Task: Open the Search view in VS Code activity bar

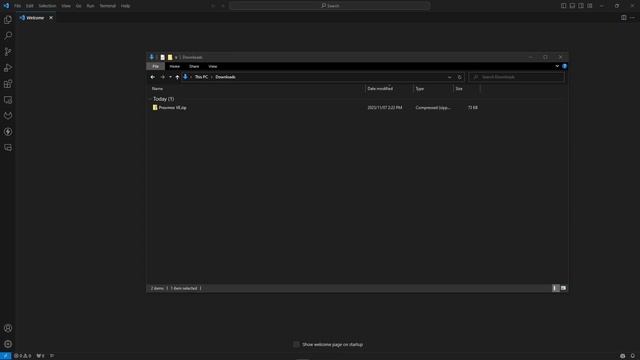Action: pos(8,36)
